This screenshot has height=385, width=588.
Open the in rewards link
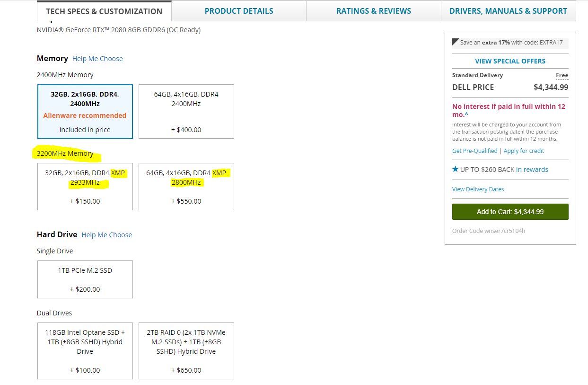pos(532,170)
